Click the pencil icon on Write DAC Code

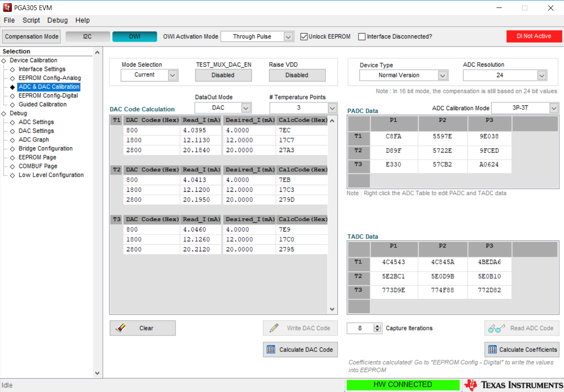click(274, 328)
